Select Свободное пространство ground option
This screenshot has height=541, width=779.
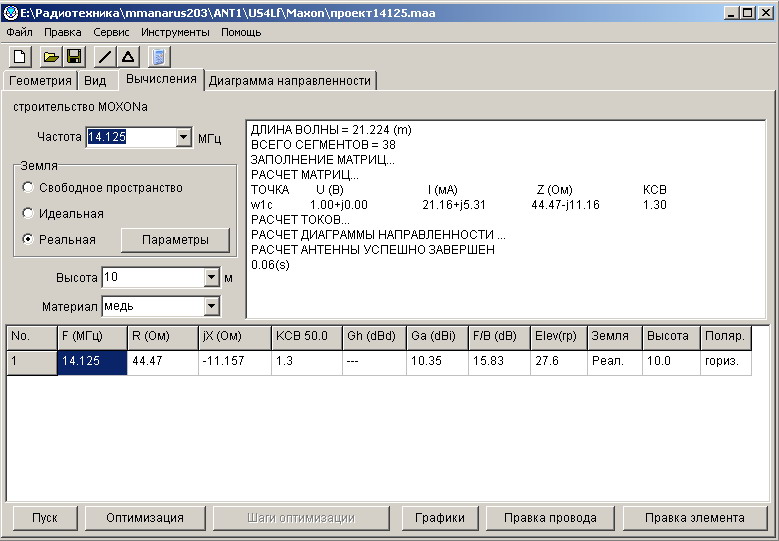click(28, 188)
